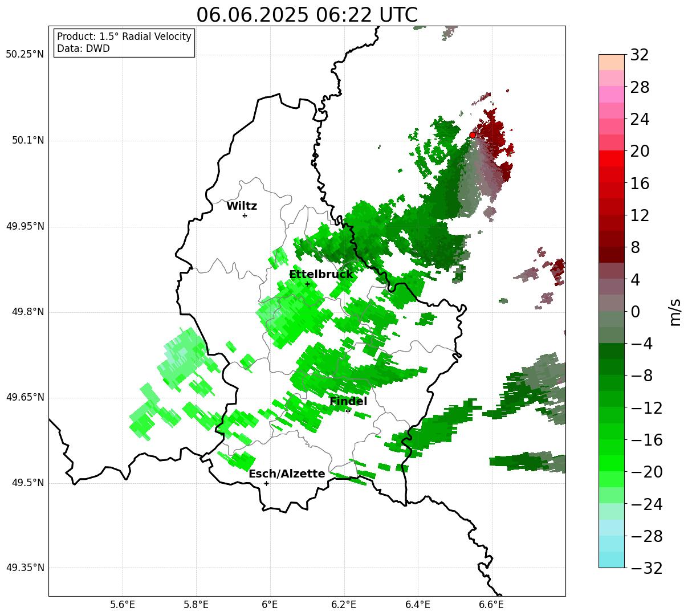Click the title '06.06.2025 06:22 UTC'
Image resolution: width=688 pixels, height=616 pixels.
tap(307, 15)
